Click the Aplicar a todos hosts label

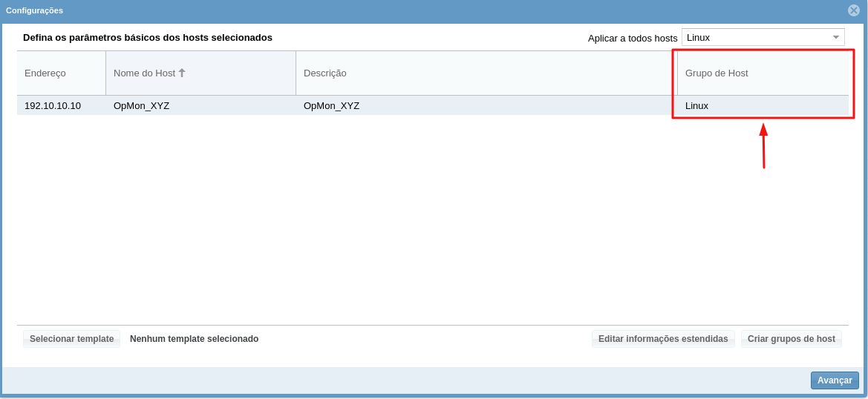[x=633, y=38]
